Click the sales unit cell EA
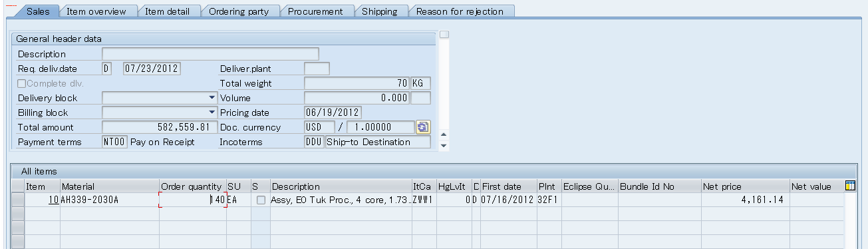This screenshot has height=249, width=868. click(x=238, y=200)
